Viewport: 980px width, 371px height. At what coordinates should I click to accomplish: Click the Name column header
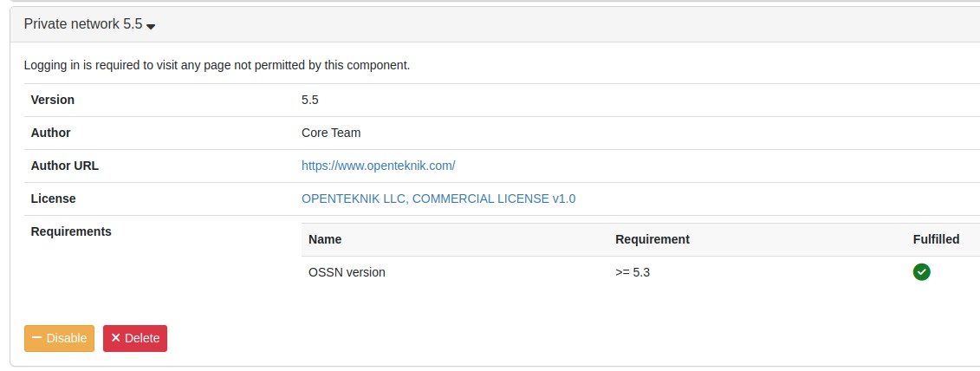pyautogui.click(x=325, y=239)
